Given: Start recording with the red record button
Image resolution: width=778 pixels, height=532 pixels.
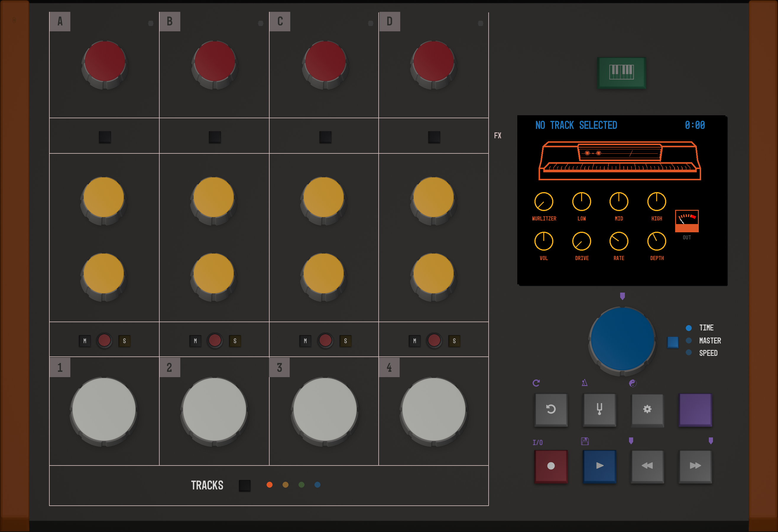Looking at the screenshot, I should pos(551,466).
